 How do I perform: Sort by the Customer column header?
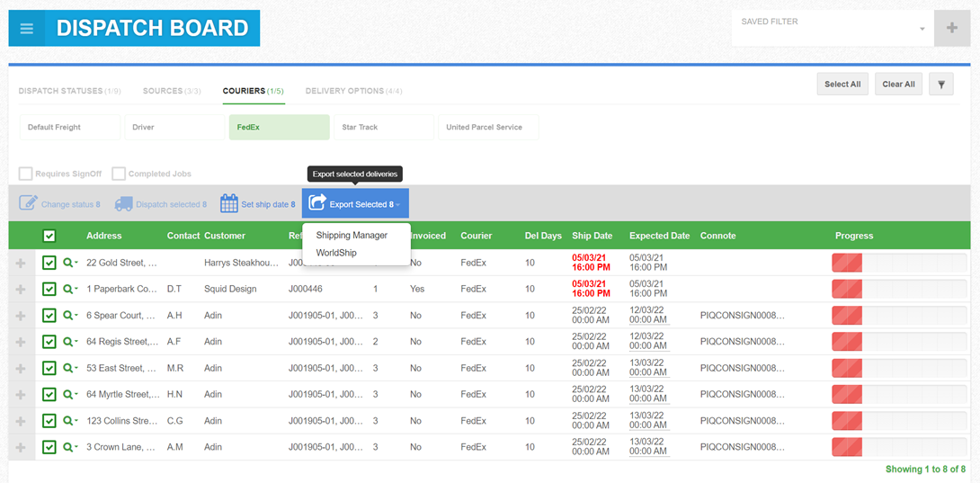pyautogui.click(x=225, y=236)
